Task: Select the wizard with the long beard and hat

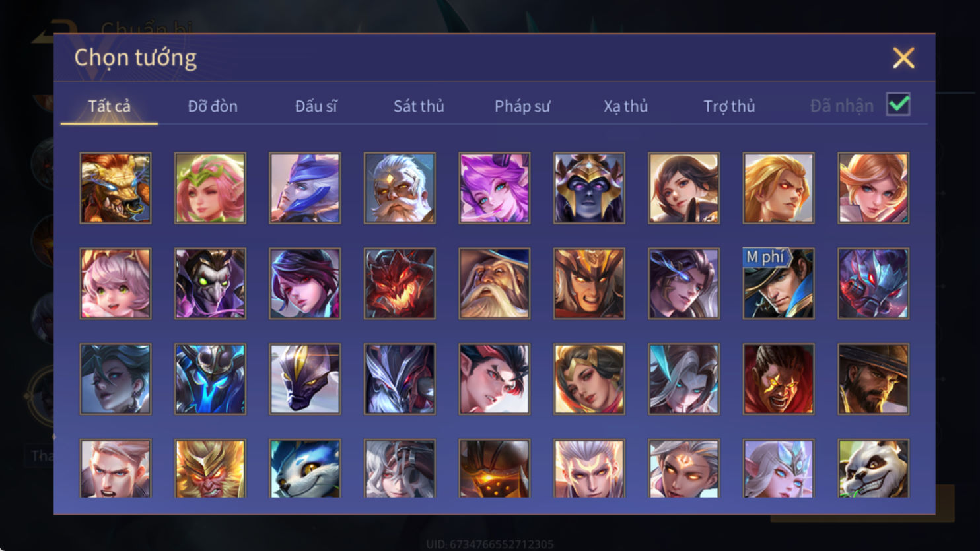Action: tap(494, 284)
